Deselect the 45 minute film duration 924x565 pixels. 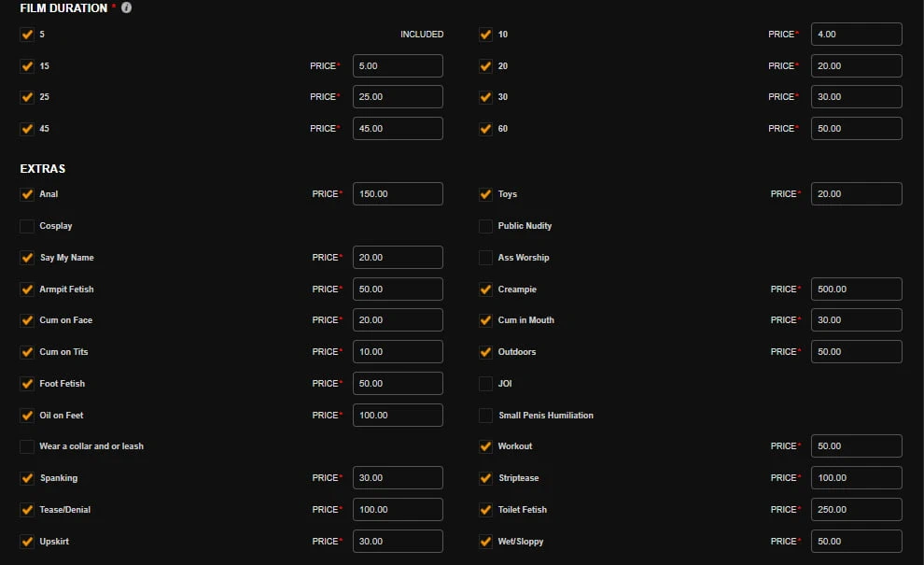tap(27, 129)
